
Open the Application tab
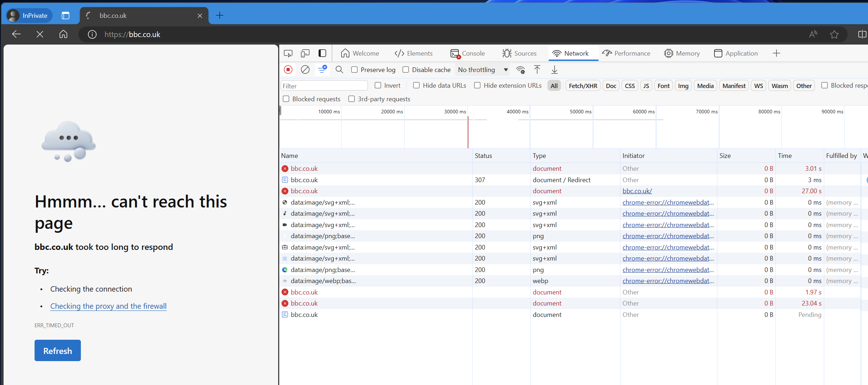point(736,53)
